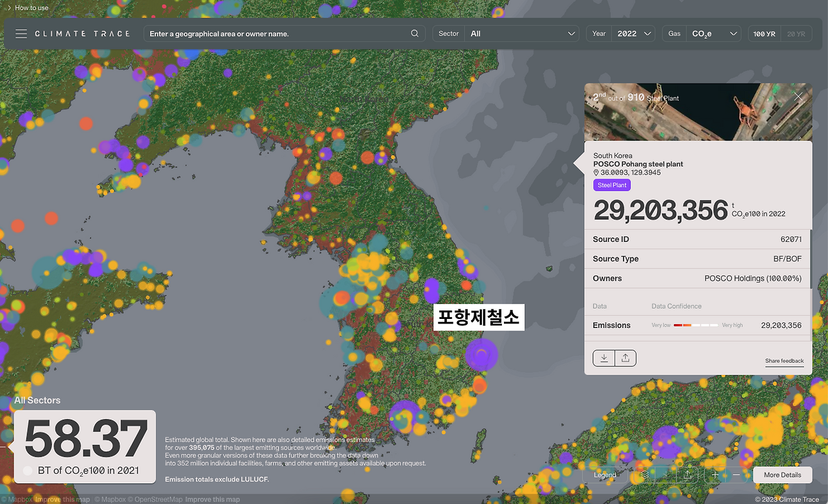The image size is (828, 504).
Task: Click the search magnifier icon in the search bar
Action: click(414, 33)
